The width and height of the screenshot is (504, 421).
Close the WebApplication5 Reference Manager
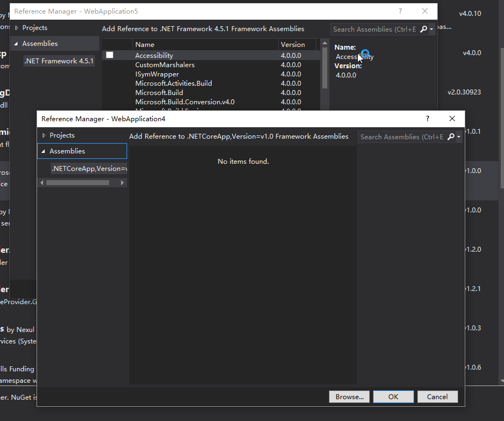coord(424,11)
